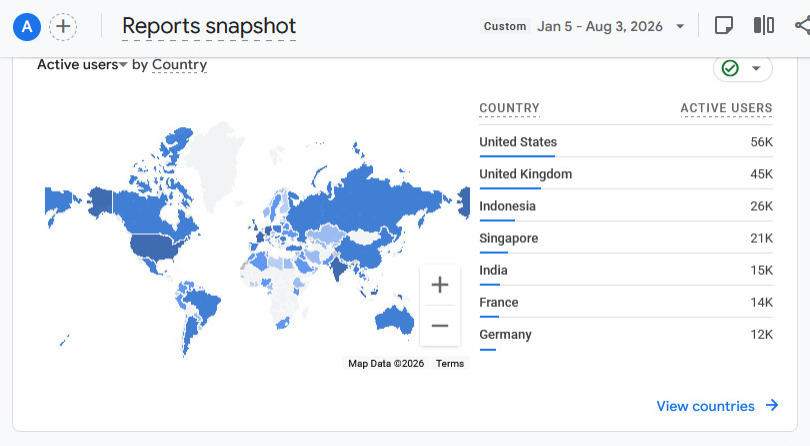Screen dimensions: 810x446
Task: Expand the data quality dropdown arrow
Action: click(x=756, y=68)
